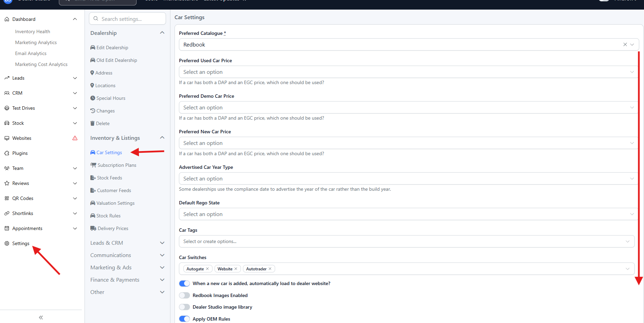Click the collapse sidebar double-chevron icon

pos(41,318)
